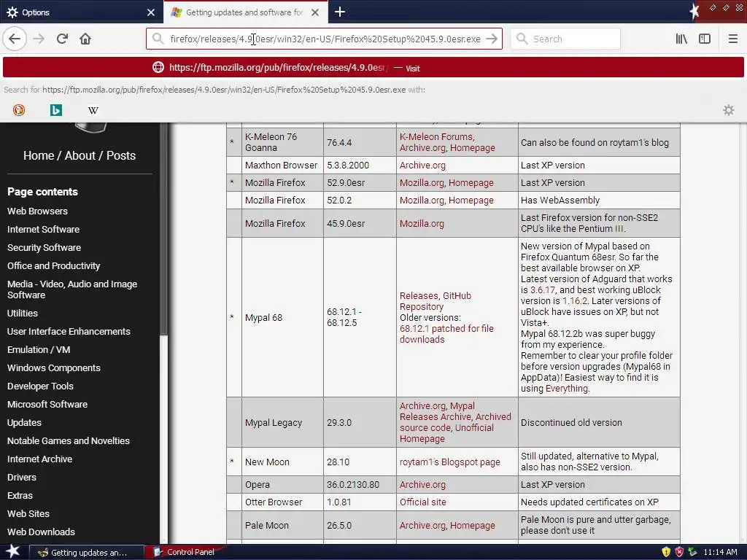Screen dimensions: 747x560
Task: Click the Start star button in taskbar
Action: coord(12,552)
